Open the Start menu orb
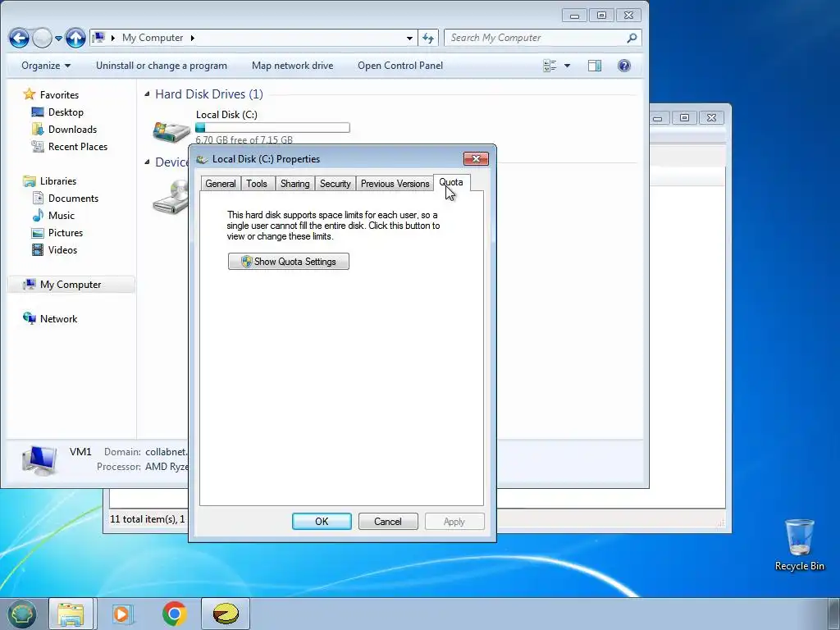Viewport: 840px width, 630px height. (21, 614)
